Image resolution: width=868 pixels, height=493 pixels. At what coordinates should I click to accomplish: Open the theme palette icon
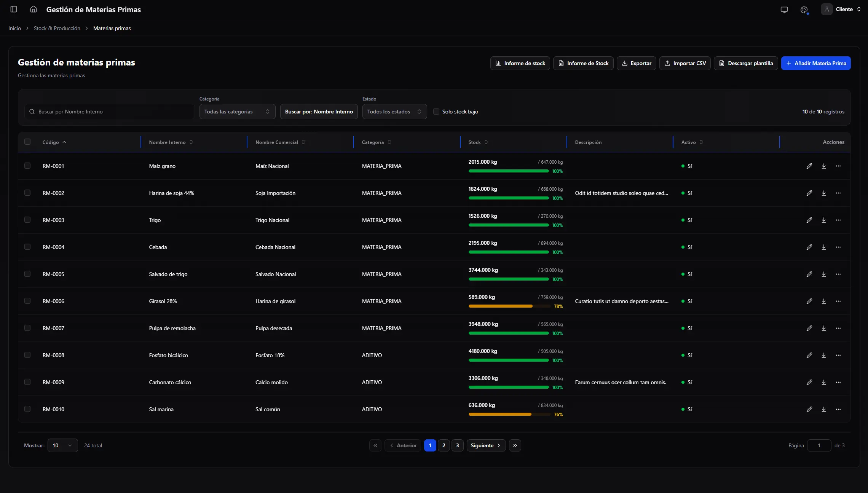[804, 10]
